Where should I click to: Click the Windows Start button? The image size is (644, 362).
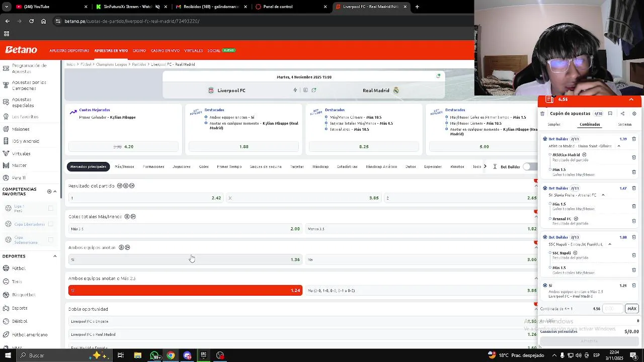tap(8, 355)
